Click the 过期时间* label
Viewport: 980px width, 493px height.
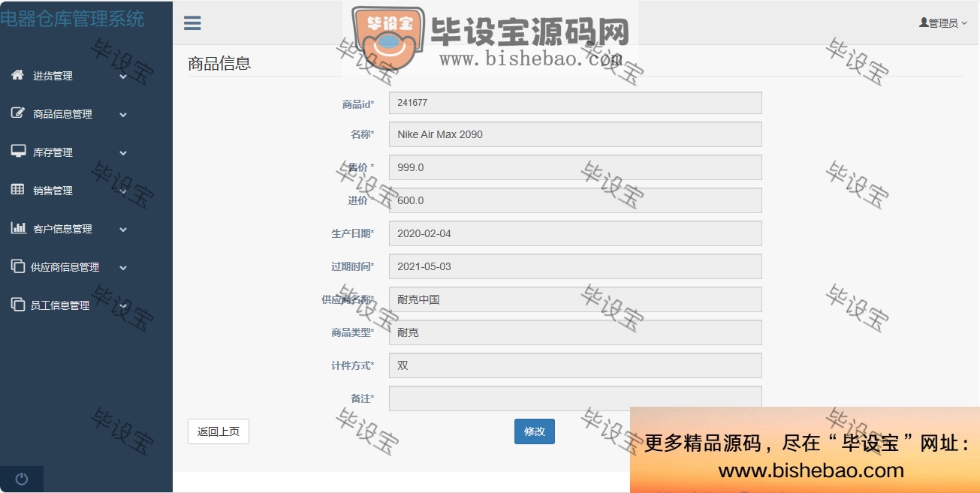353,266
